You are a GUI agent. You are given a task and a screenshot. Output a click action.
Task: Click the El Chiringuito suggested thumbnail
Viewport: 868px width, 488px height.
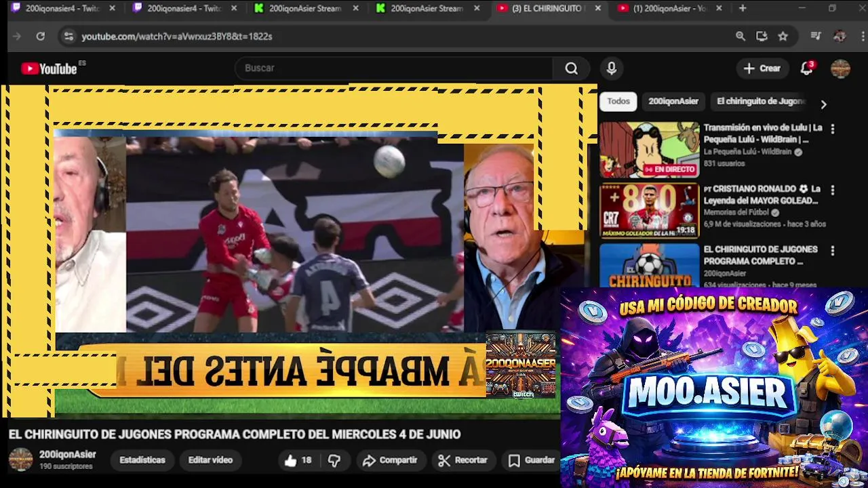649,265
